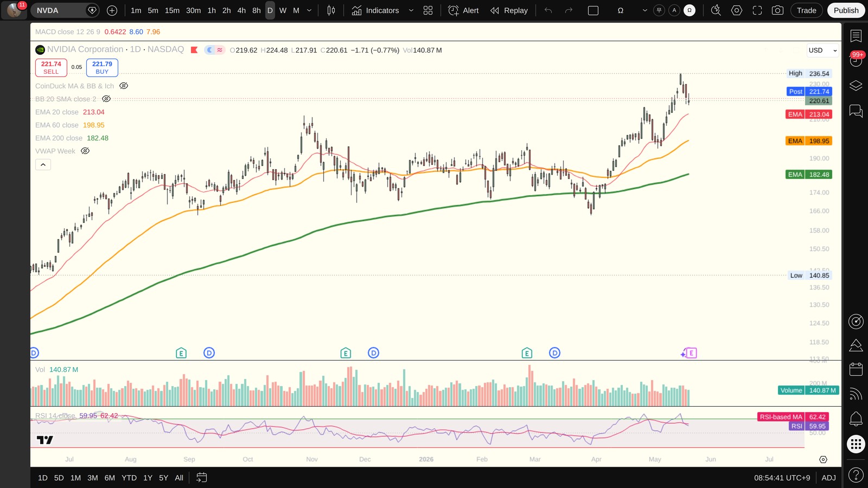The width and height of the screenshot is (868, 488).
Task: Switch to the 4h timeframe
Action: coord(241,10)
